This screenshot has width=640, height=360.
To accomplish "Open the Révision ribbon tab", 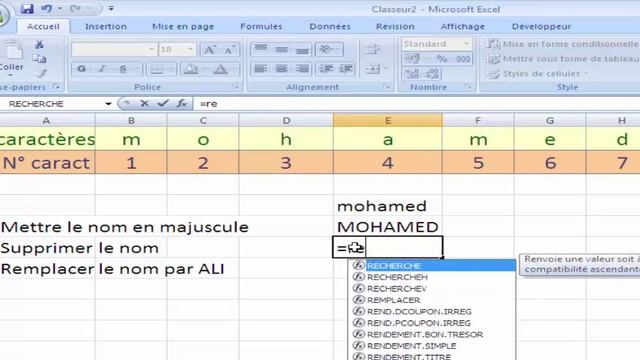I will click(395, 27).
